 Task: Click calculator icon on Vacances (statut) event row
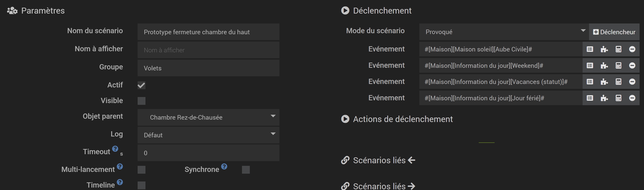tap(618, 82)
